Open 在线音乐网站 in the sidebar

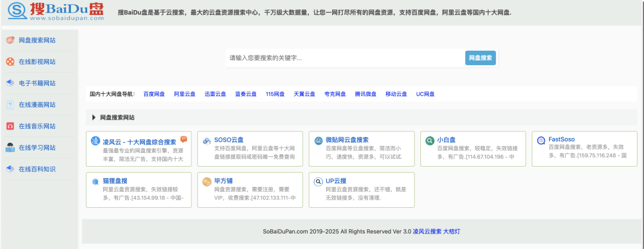(37, 127)
